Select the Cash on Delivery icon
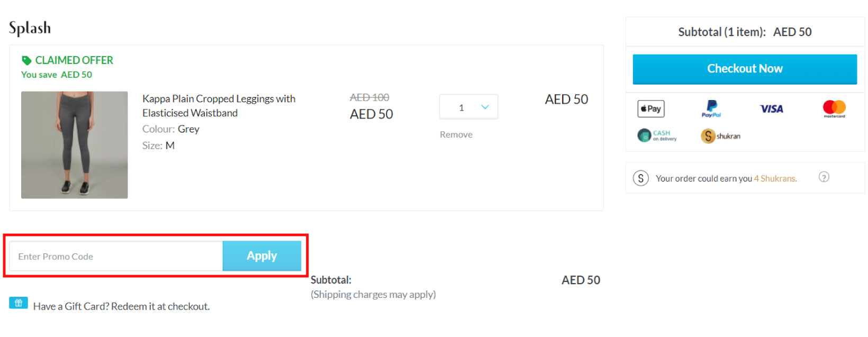This screenshot has width=868, height=337. click(x=656, y=135)
